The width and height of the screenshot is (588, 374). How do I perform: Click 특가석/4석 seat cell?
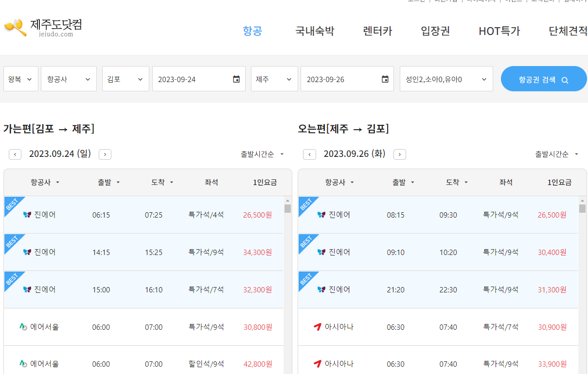(206, 215)
